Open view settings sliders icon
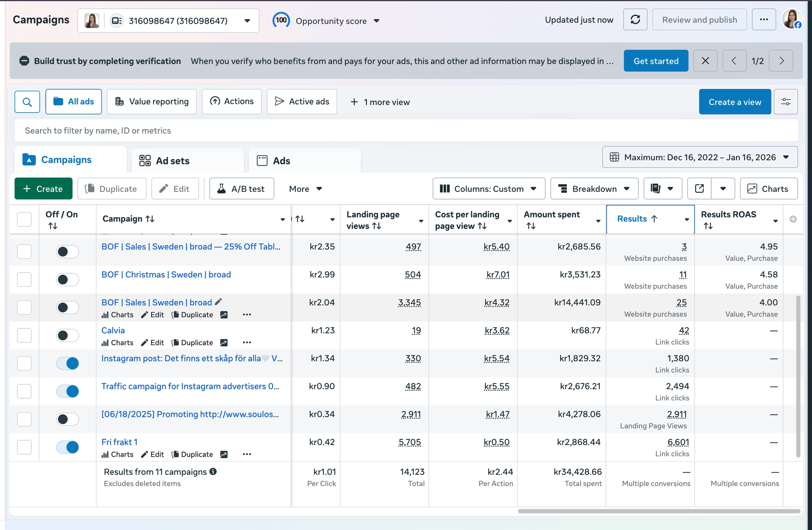 (x=785, y=102)
